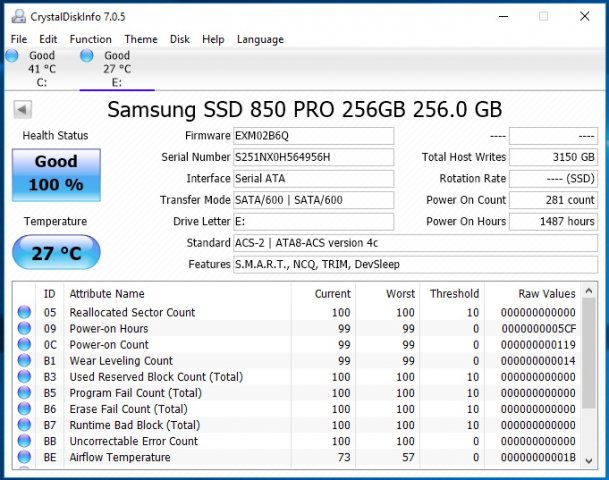The height and width of the screenshot is (480, 609).
Task: Select the C: drive status orb
Action: click(12, 57)
